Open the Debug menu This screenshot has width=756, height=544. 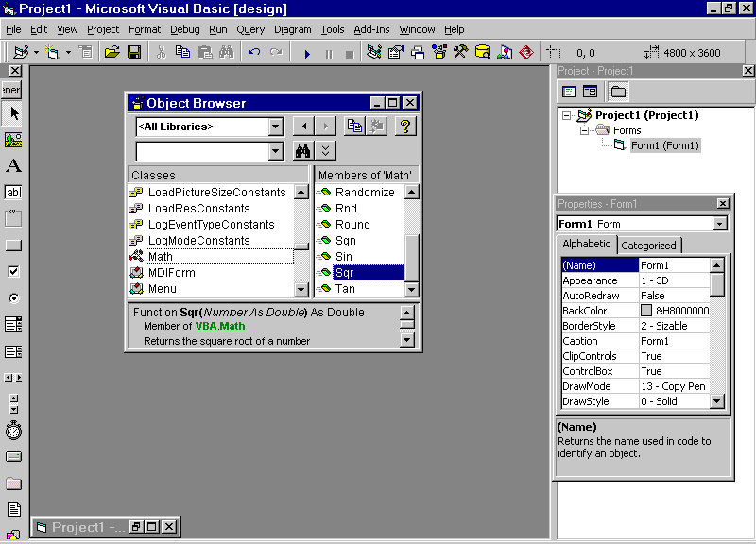(x=184, y=29)
